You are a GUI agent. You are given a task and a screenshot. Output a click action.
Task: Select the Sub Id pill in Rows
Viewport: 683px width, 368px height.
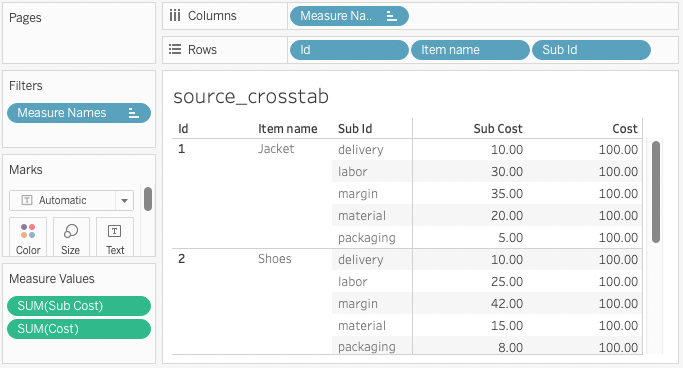click(x=591, y=50)
